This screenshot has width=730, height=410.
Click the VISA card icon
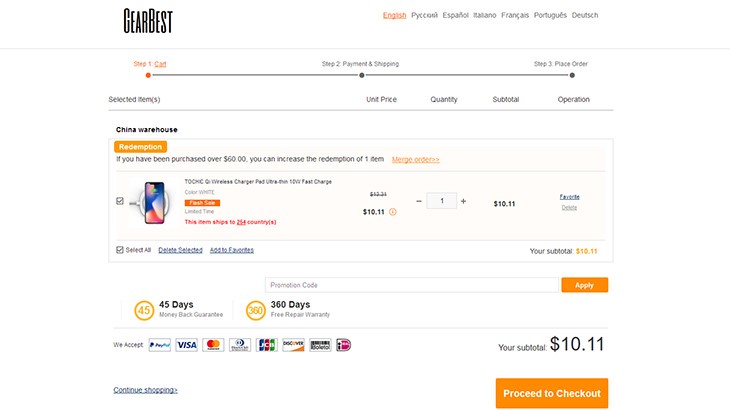[187, 345]
